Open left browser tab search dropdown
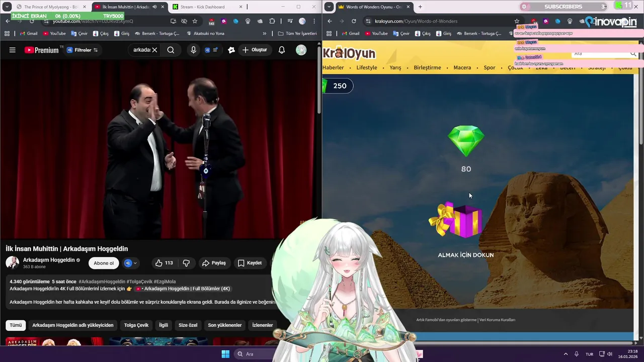Screen dimensions: 644x362 pos(7,7)
